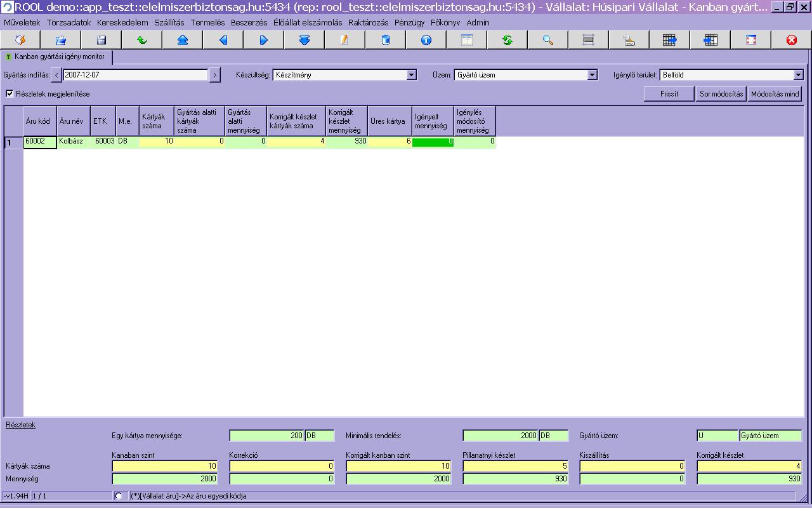Viewport: 812px width, 508px height.
Task: Click the Sor módosítás button
Action: (x=721, y=94)
